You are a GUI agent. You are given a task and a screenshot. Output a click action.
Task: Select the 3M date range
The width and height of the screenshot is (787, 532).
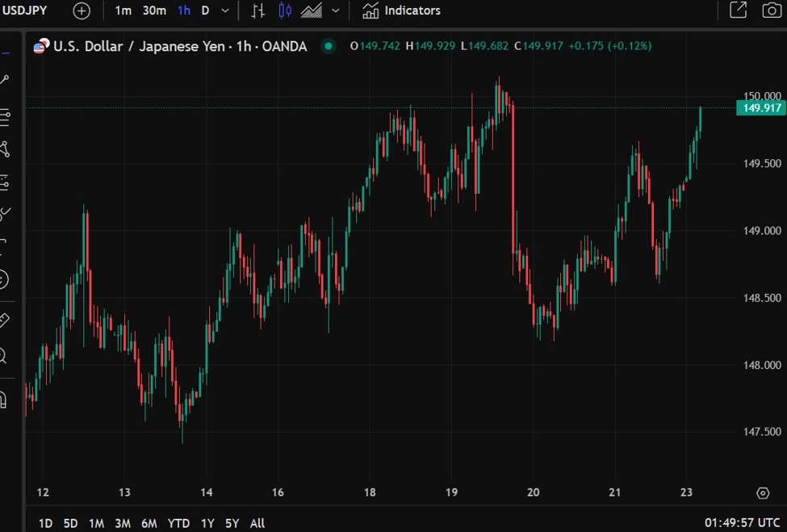(123, 523)
